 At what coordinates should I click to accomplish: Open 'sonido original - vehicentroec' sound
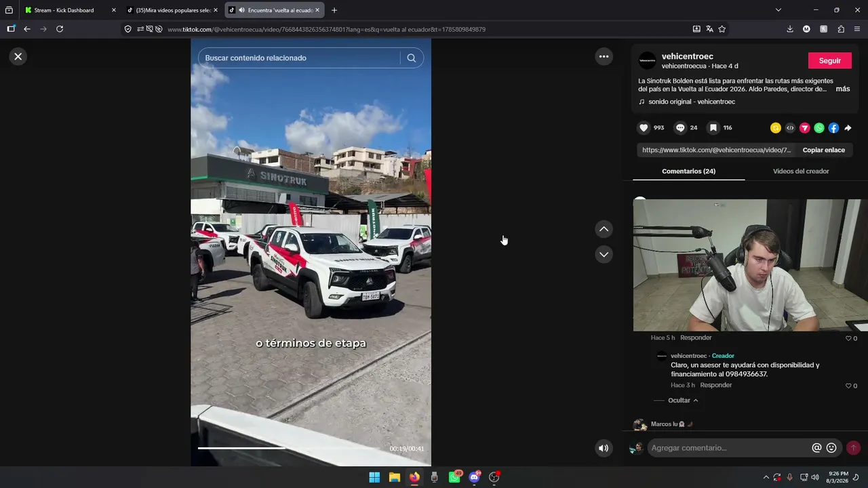tap(692, 102)
